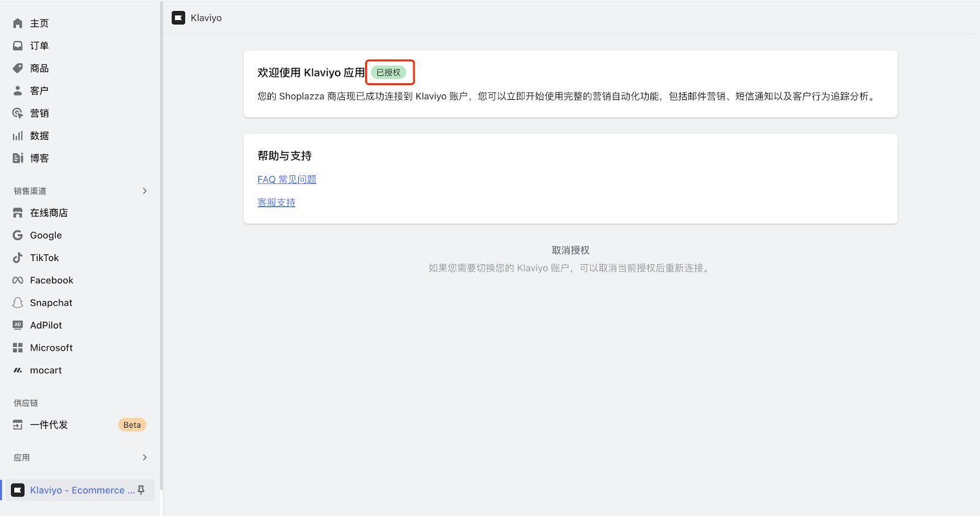Click the AdPilot AD icon
Image resolution: width=980 pixels, height=516 pixels.
[x=18, y=325]
